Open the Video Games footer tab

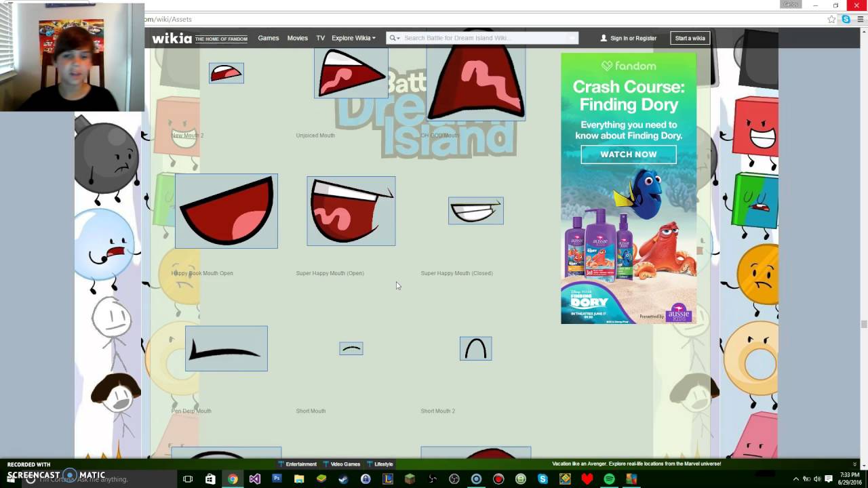point(342,464)
